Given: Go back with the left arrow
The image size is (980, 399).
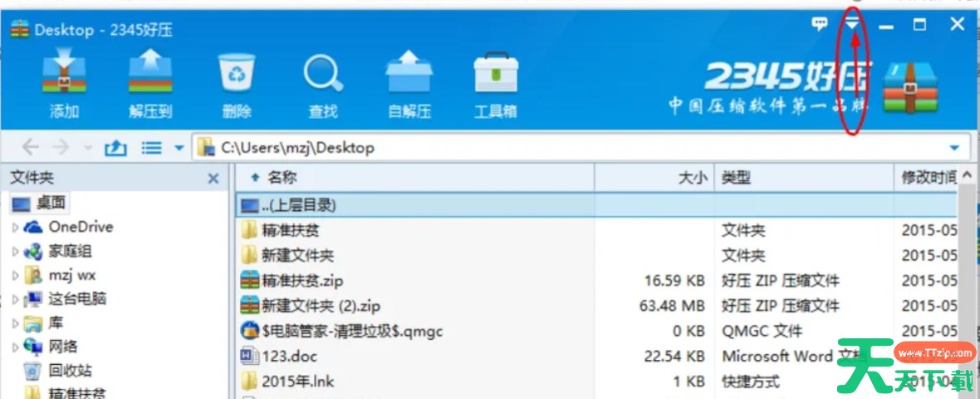Looking at the screenshot, I should (x=30, y=148).
